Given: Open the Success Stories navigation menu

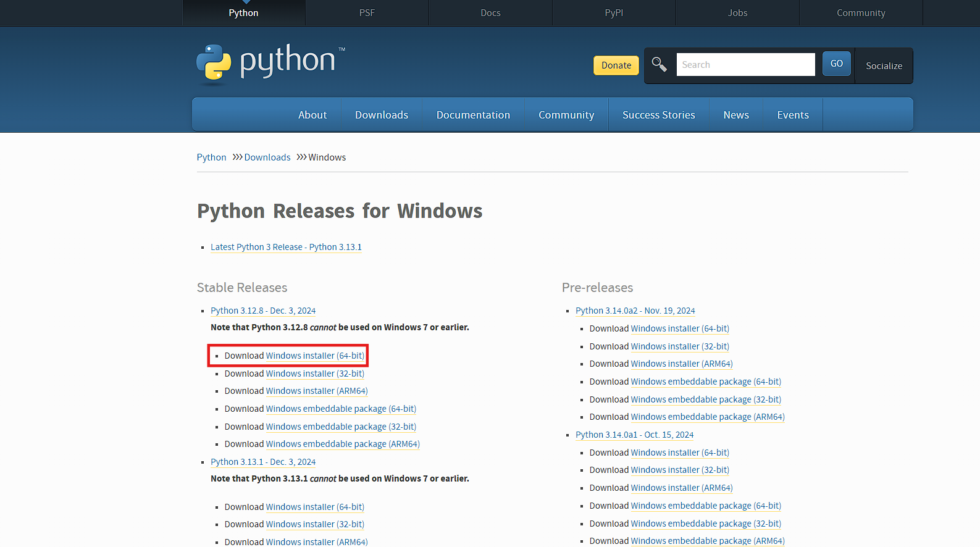Looking at the screenshot, I should (659, 115).
